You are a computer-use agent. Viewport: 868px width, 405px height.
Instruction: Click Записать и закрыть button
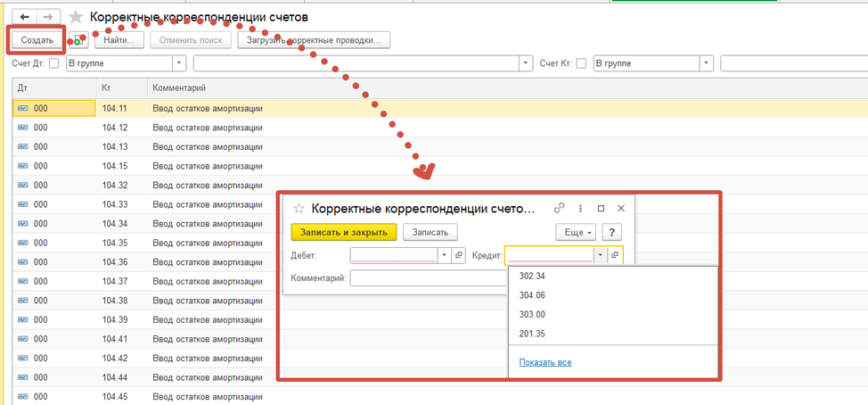pyautogui.click(x=344, y=232)
